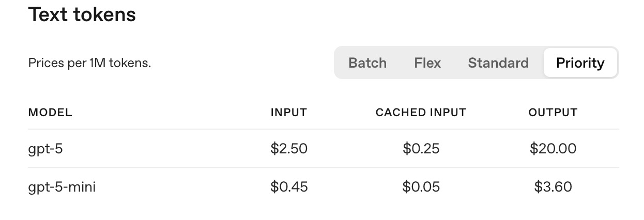Click the gpt-5 input price $2.50
Viewport: 644px width, 220px height.
(x=289, y=149)
